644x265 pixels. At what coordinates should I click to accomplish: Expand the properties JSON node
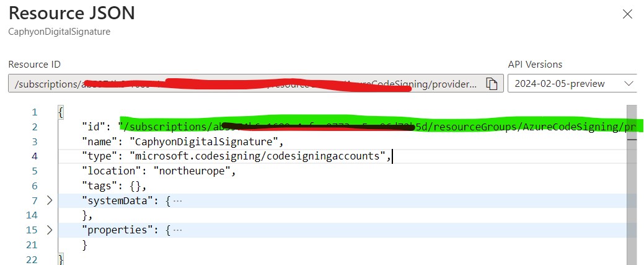pos(49,230)
